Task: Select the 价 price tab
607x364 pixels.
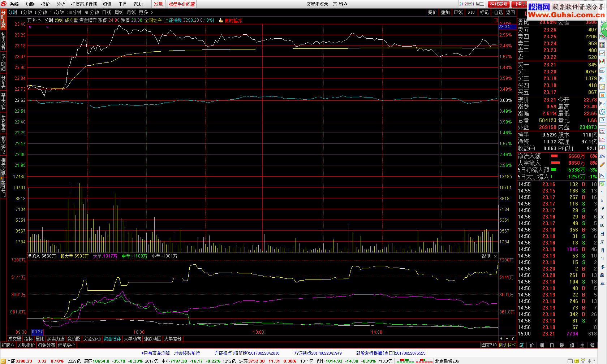Action: [x=532, y=345]
